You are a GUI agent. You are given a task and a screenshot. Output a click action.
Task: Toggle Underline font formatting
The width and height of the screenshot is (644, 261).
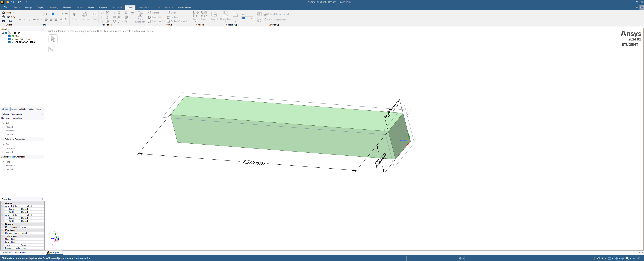click(29, 19)
